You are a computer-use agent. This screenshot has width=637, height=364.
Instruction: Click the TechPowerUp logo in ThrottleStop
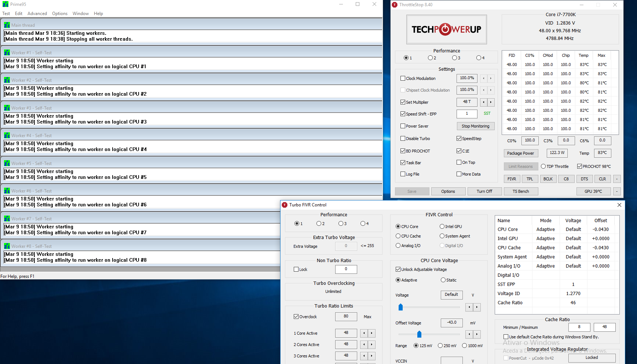click(446, 29)
